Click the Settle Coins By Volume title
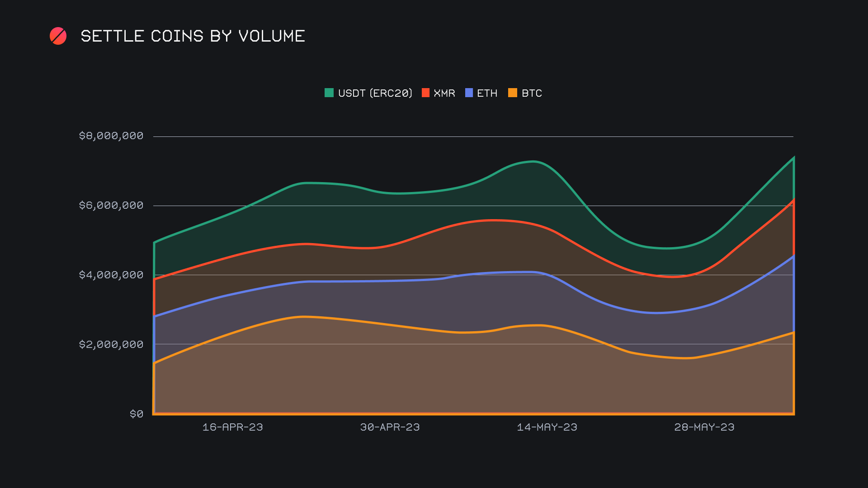This screenshot has height=488, width=868. tap(193, 36)
